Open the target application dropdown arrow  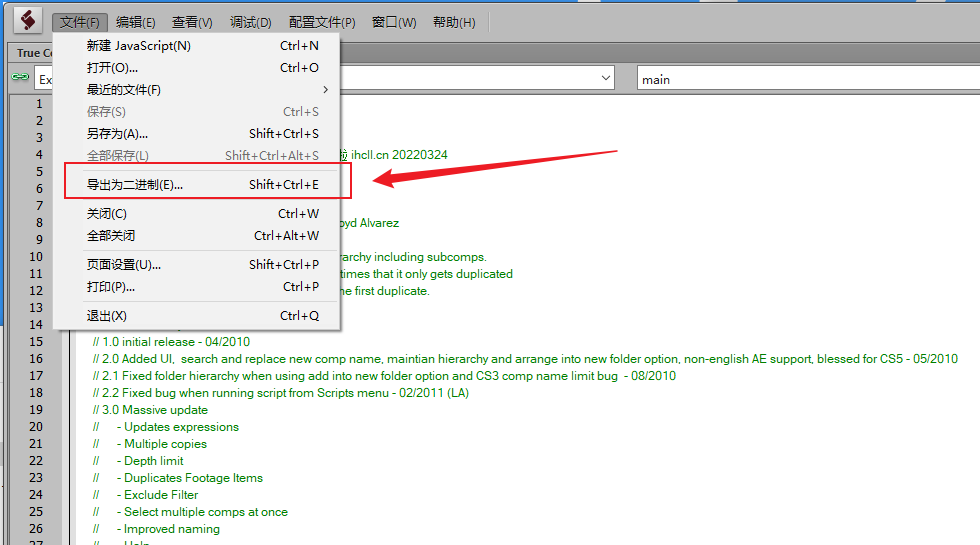(x=606, y=78)
